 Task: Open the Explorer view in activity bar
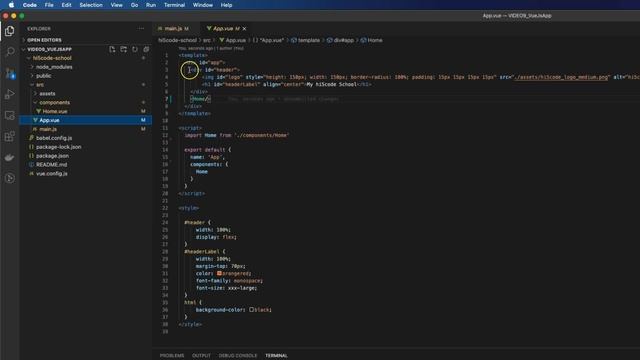pos(10,31)
